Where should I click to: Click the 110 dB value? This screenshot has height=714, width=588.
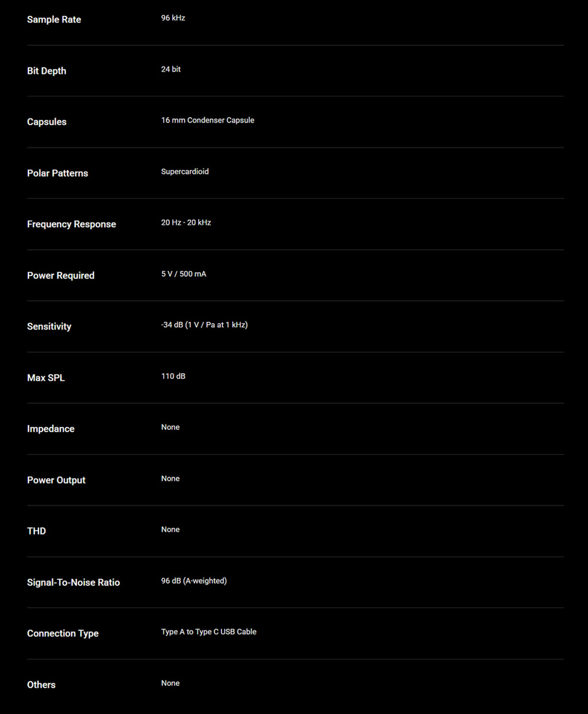pos(173,376)
